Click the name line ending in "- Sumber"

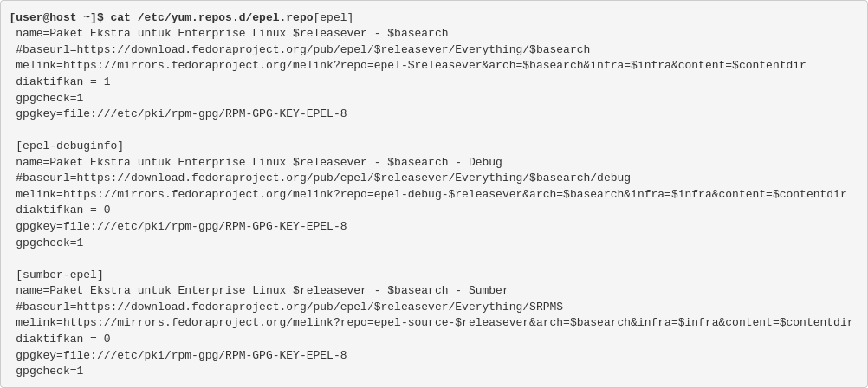[x=262, y=290]
